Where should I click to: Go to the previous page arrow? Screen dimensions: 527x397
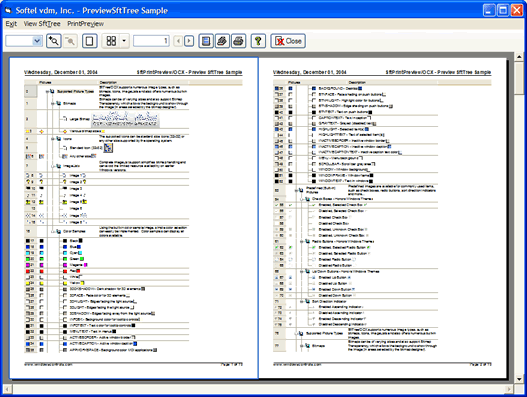point(178,41)
